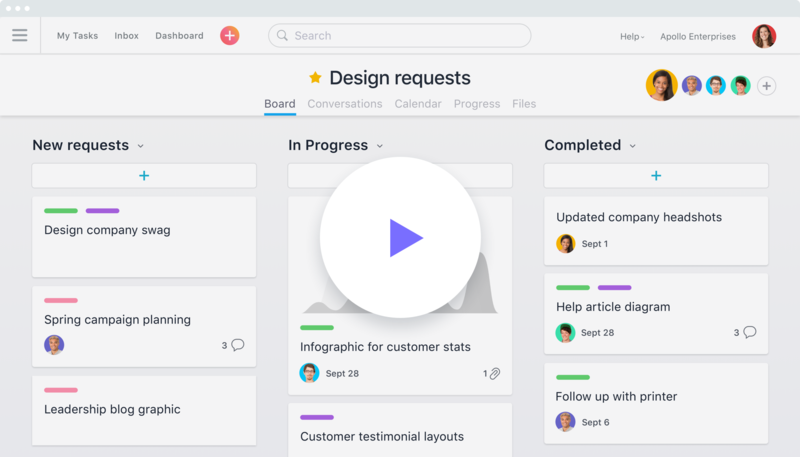Expand the New requests column dropdown
This screenshot has width=800, height=457.
(141, 146)
